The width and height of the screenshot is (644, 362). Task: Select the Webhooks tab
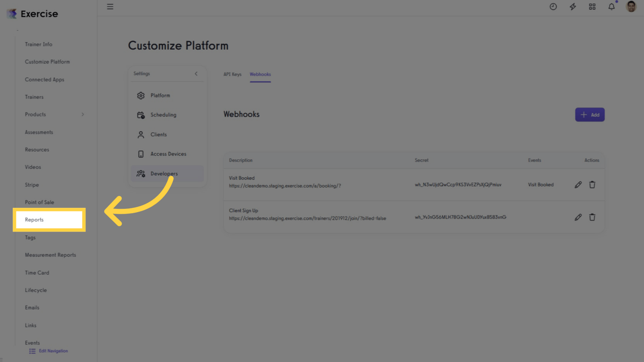click(260, 74)
